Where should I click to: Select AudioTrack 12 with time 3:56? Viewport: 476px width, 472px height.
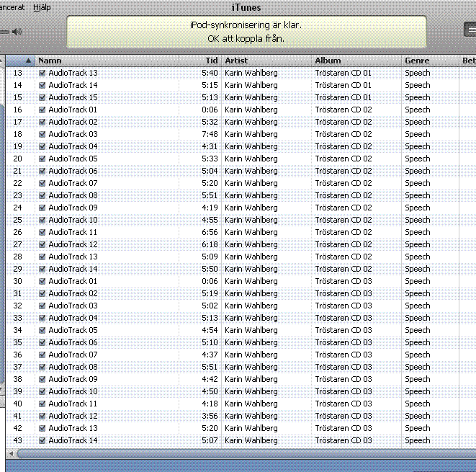click(73, 416)
